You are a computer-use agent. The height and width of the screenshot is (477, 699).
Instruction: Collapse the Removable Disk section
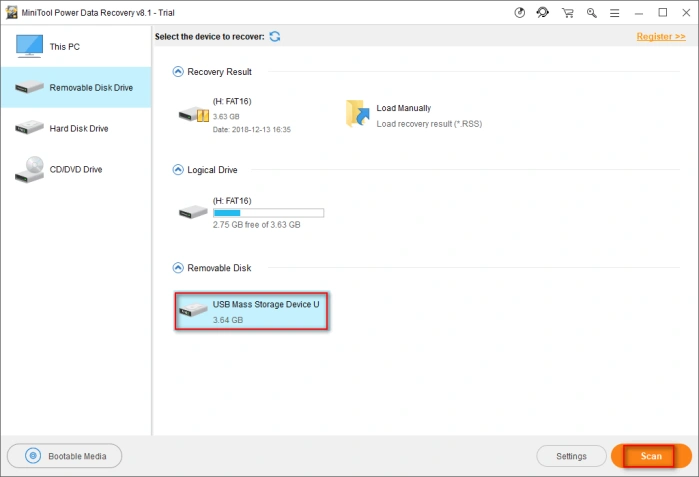(x=178, y=267)
